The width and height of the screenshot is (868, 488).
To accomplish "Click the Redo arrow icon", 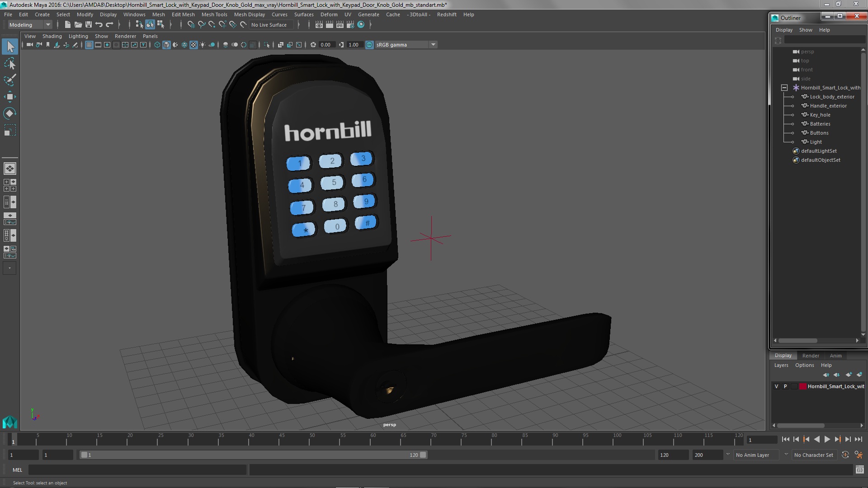I will 109,25.
